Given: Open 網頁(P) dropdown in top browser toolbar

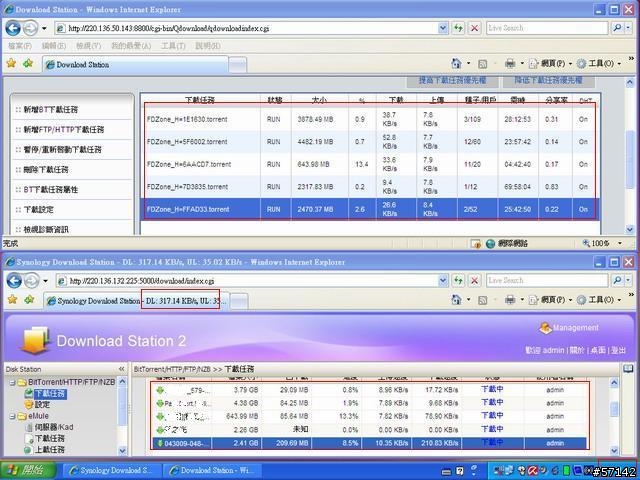Looking at the screenshot, I should [x=570, y=64].
